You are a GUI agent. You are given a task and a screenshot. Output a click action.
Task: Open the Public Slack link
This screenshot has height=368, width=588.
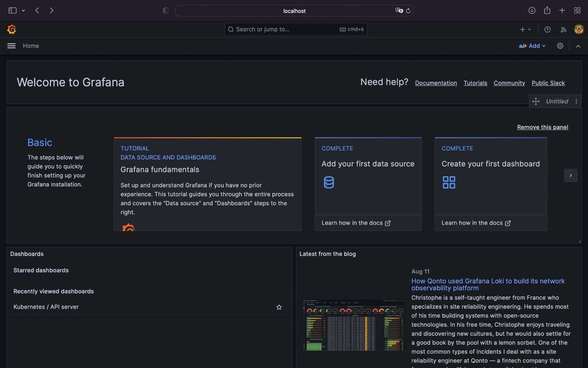click(548, 83)
